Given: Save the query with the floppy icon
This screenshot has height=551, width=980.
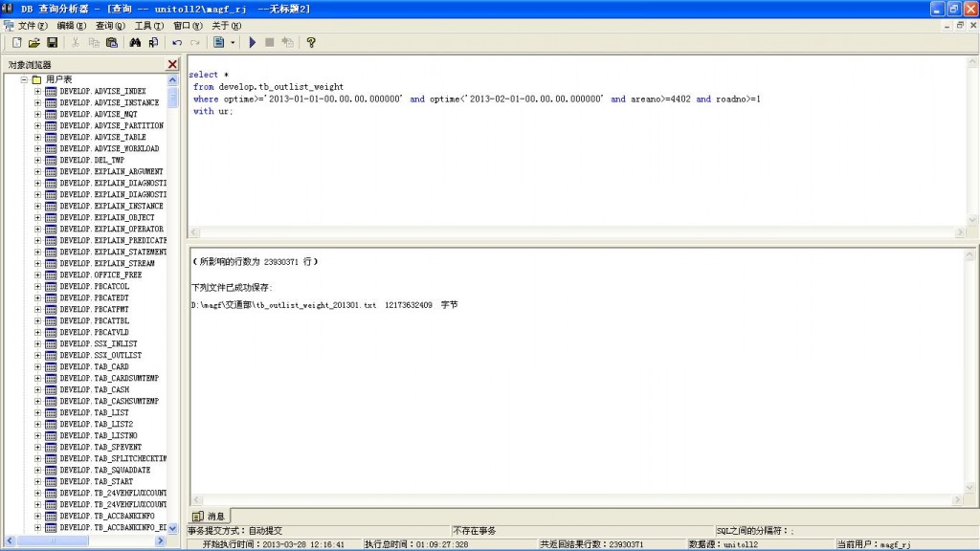Looking at the screenshot, I should [53, 42].
